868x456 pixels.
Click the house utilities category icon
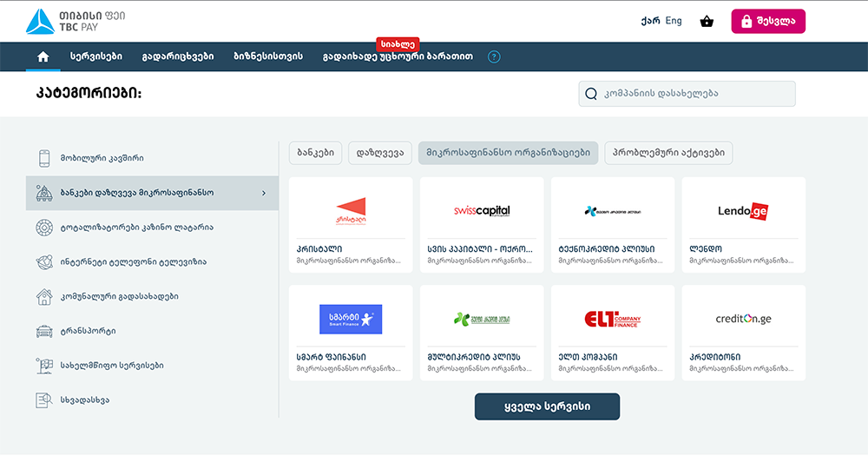tap(44, 296)
